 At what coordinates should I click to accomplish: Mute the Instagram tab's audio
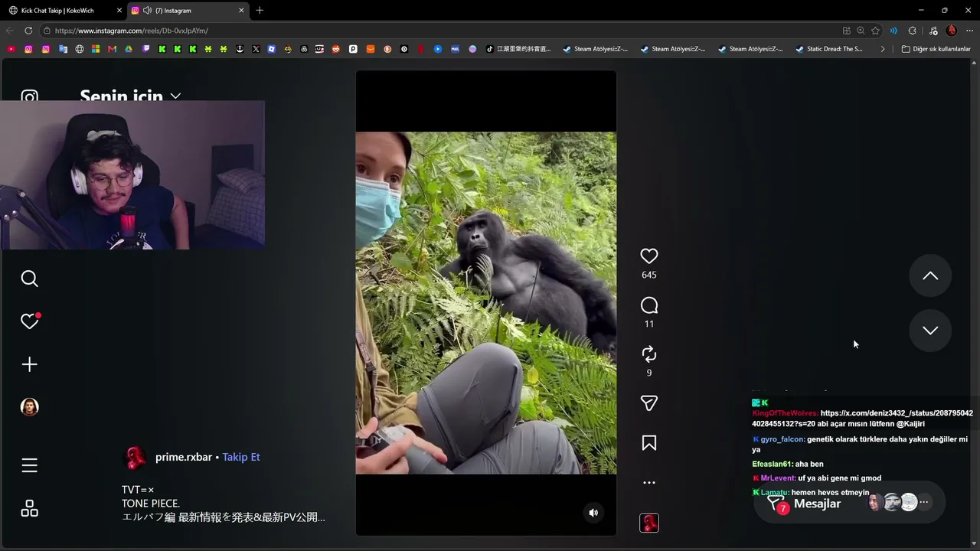click(146, 11)
